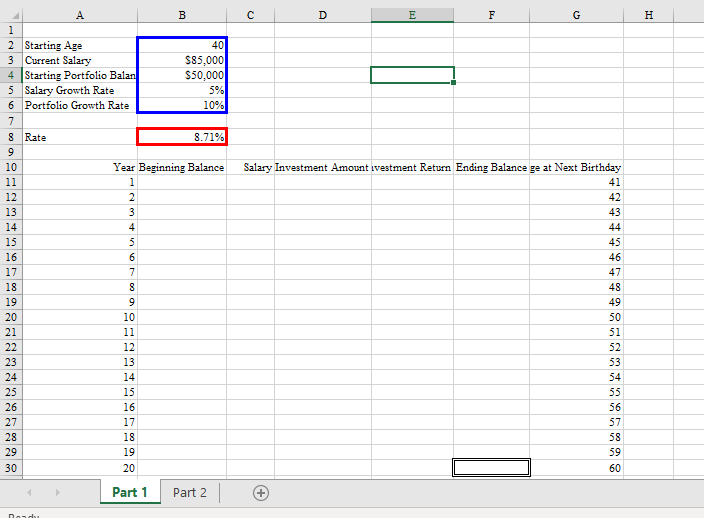Click next sheet navigation arrow
The image size is (704, 518).
[57, 492]
